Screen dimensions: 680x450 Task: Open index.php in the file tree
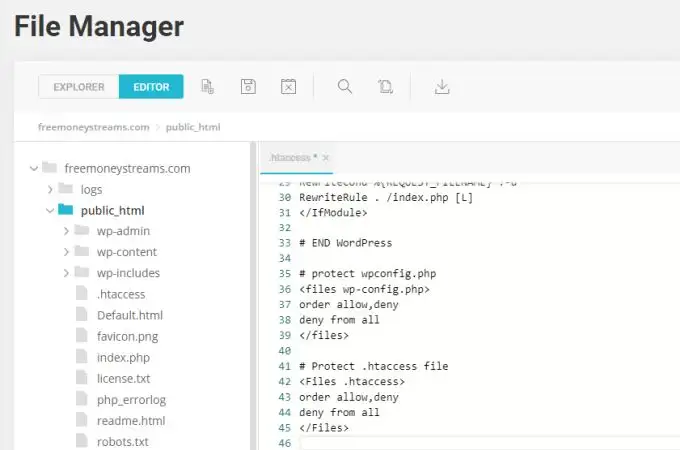click(124, 358)
